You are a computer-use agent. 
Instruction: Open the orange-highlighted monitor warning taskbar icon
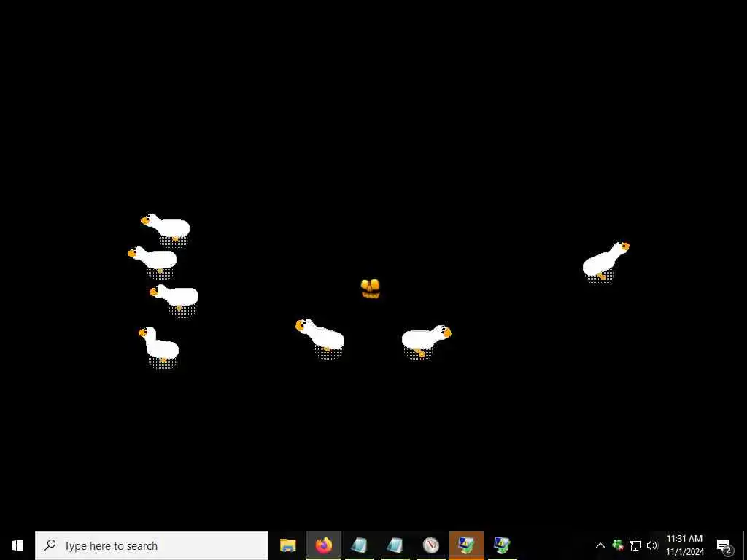tap(466, 545)
